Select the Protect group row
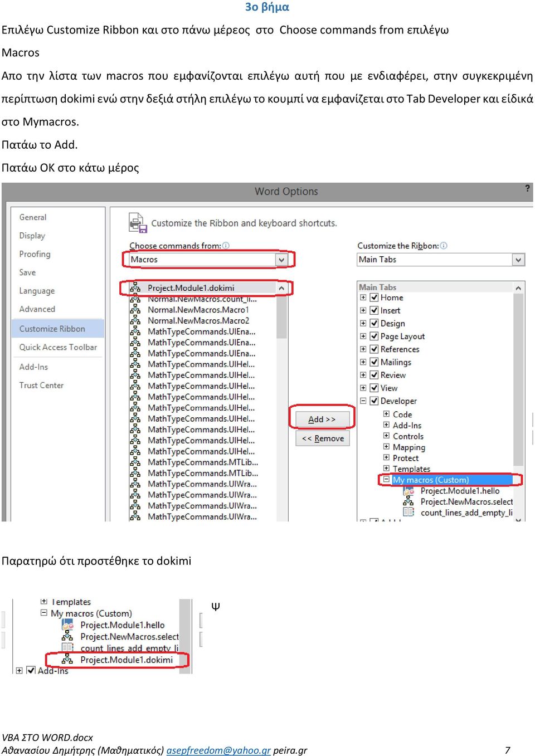 point(405,458)
